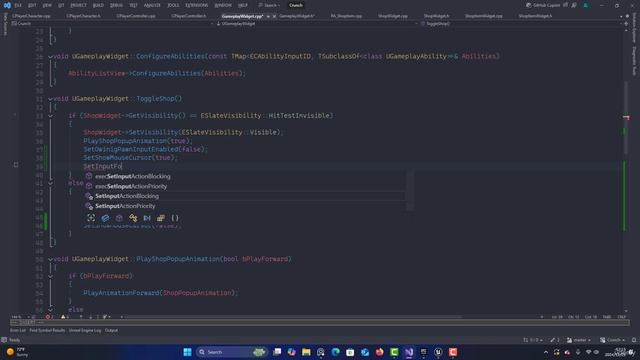Switch to the ShopItemWidget.h tab
The image size is (640, 360).
[x=535, y=16]
